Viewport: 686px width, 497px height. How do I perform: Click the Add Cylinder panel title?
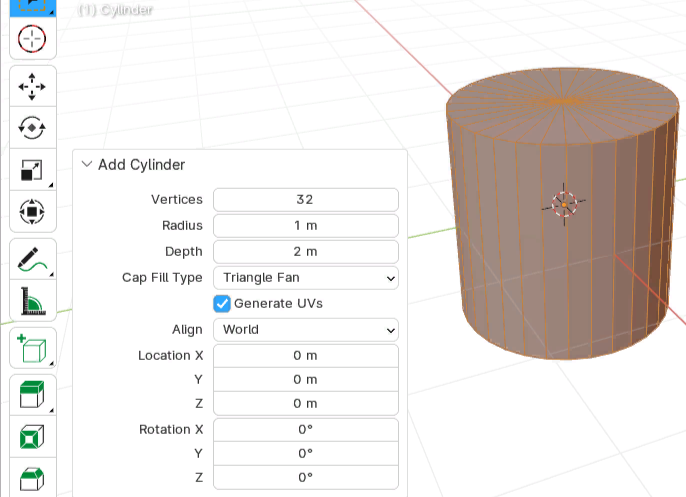(x=141, y=165)
